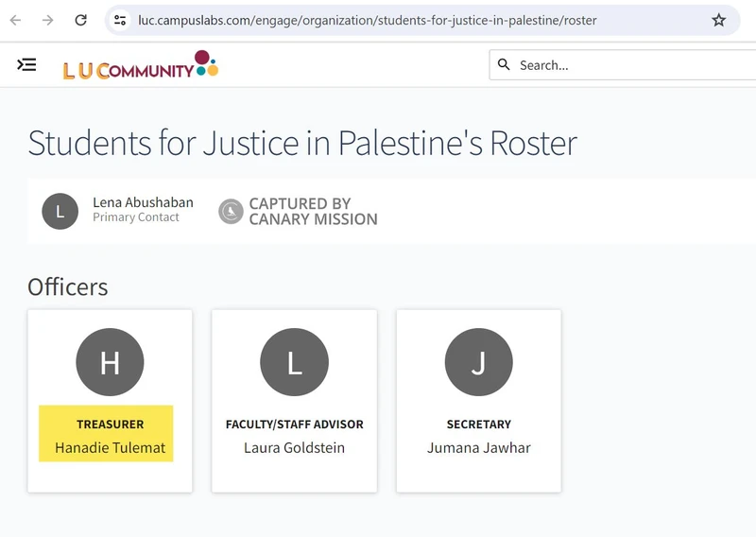Select the H avatar for Hanadie Tulemat
This screenshot has width=756, height=537.
coord(110,362)
